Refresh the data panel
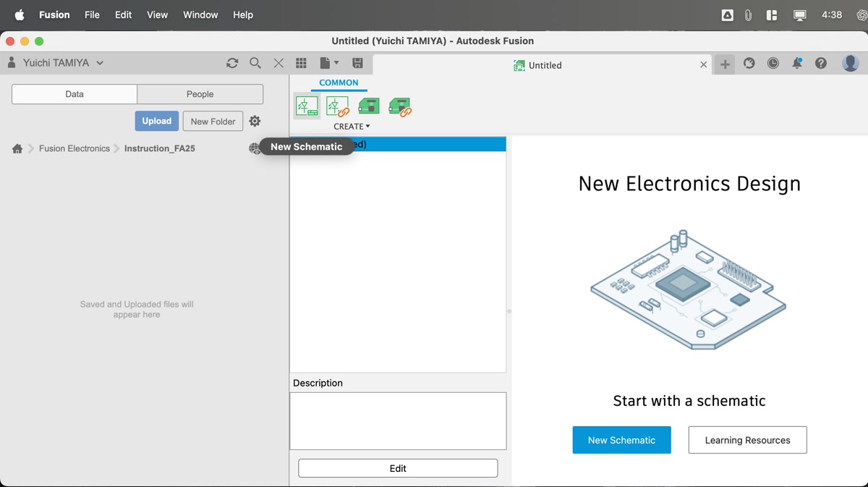Image resolution: width=868 pixels, height=487 pixels. pos(232,63)
